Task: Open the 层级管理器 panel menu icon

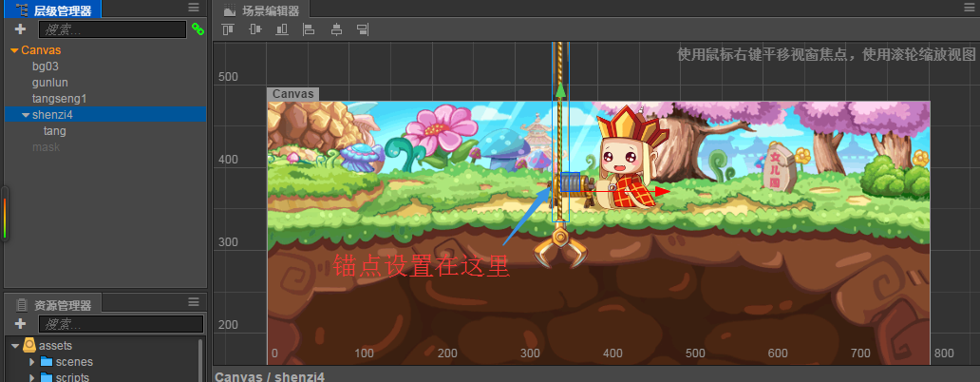Action: click(x=194, y=8)
